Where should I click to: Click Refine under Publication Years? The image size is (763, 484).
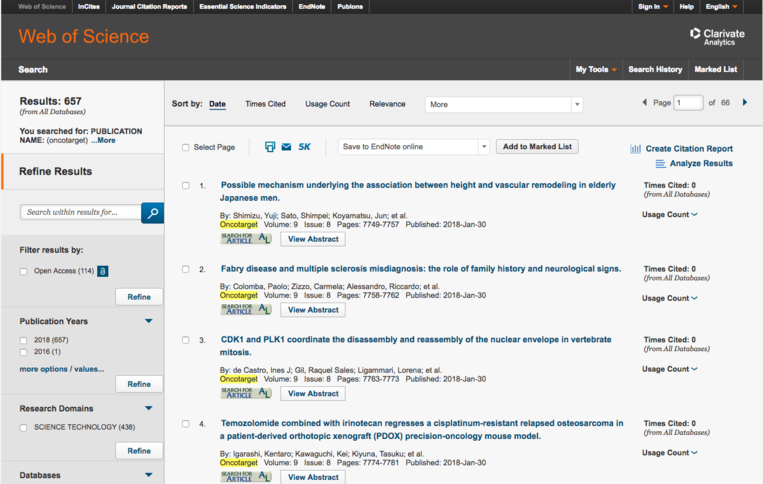tap(139, 384)
